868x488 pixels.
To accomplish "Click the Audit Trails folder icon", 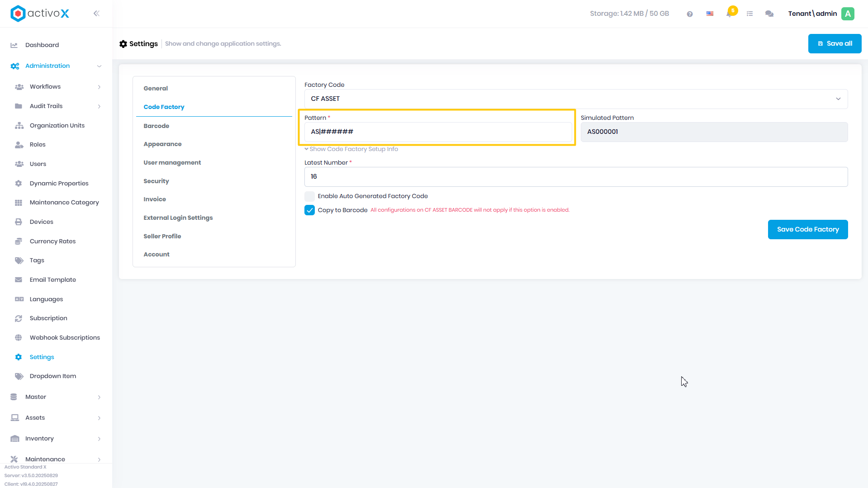I will 19,106.
